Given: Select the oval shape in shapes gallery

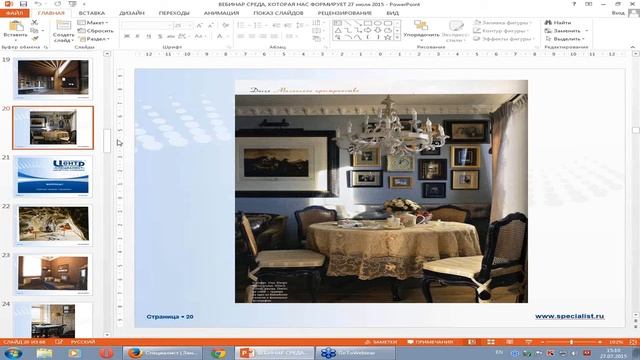Looking at the screenshot, I should (x=378, y=23).
